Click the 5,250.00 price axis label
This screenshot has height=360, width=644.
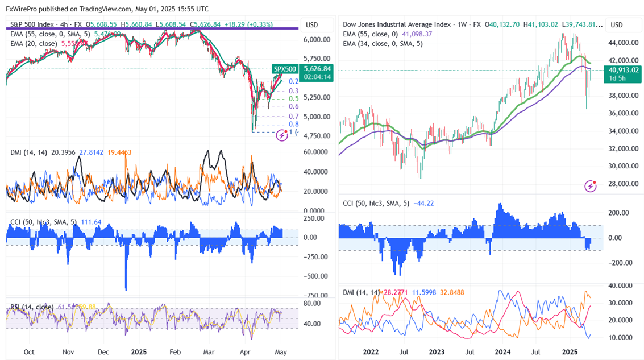[x=317, y=97]
